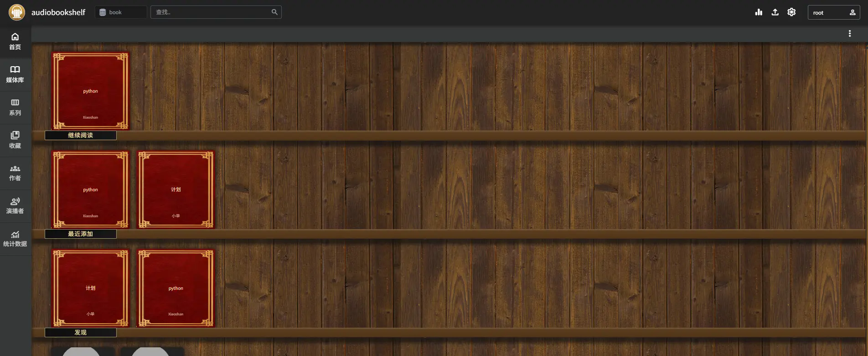Open python book in 继续阅读 shelf

91,91
